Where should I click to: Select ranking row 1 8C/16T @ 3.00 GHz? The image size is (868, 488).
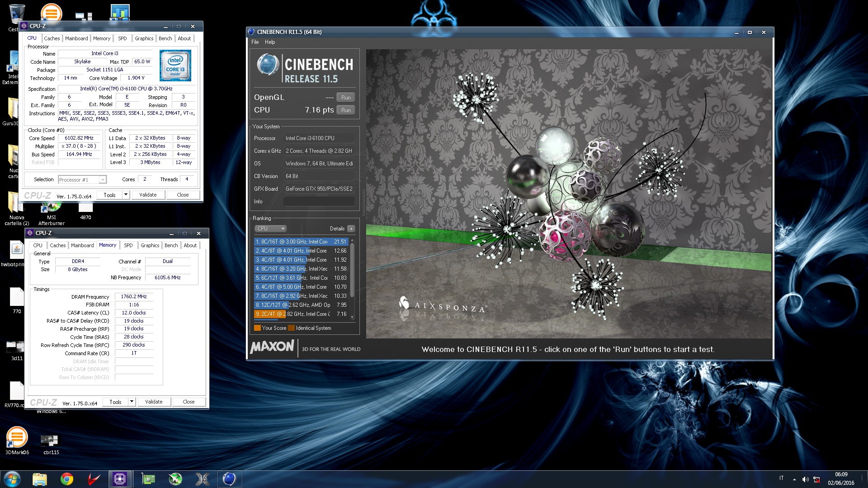pos(301,242)
